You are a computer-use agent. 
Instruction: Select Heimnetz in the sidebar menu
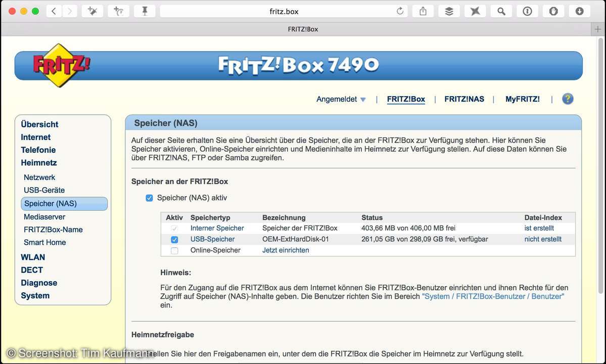click(38, 163)
